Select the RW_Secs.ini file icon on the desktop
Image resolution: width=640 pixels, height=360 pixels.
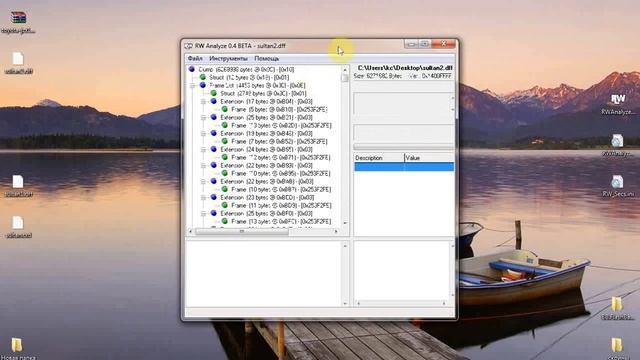point(617,182)
